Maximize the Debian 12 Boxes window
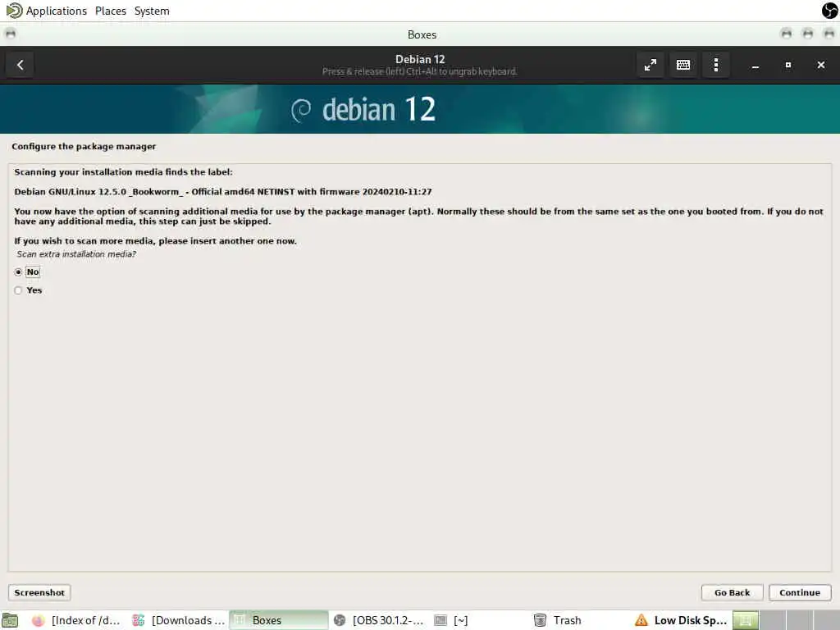Image resolution: width=840 pixels, height=630 pixels. pos(788,65)
